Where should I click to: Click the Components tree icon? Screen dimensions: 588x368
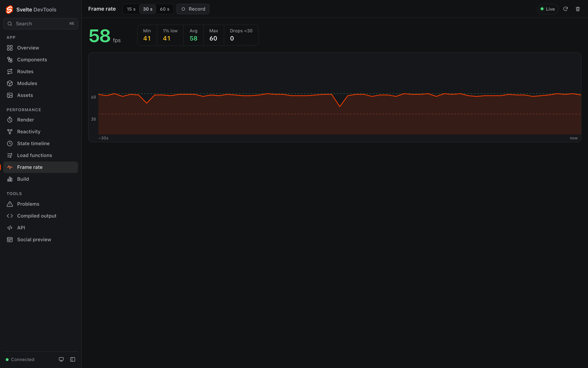point(10,60)
